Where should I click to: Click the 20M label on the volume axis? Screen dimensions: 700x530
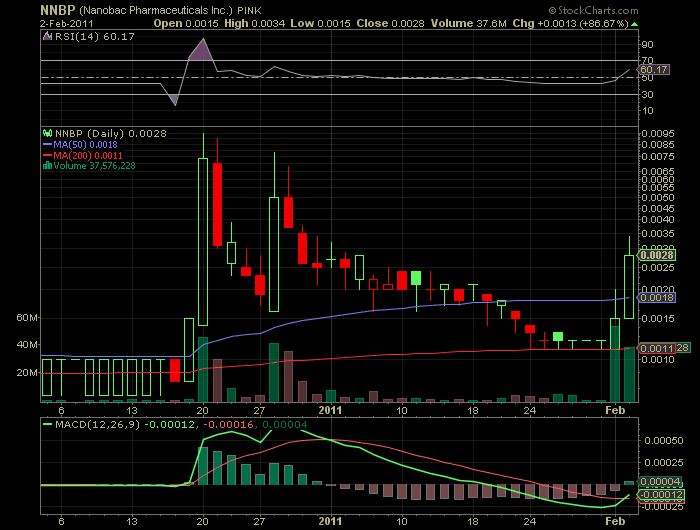(x=27, y=372)
